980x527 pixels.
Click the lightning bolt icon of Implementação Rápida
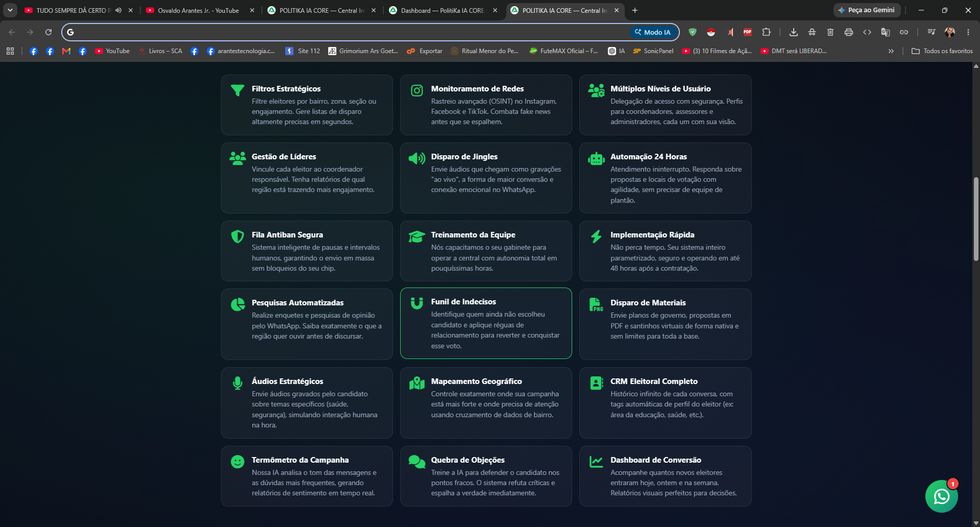[x=596, y=236]
